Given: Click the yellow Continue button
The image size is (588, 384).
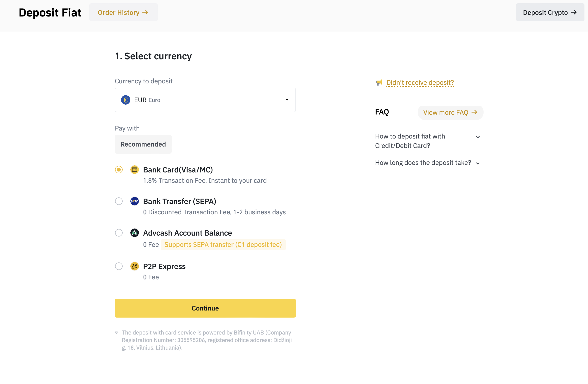Looking at the screenshot, I should [x=205, y=308].
